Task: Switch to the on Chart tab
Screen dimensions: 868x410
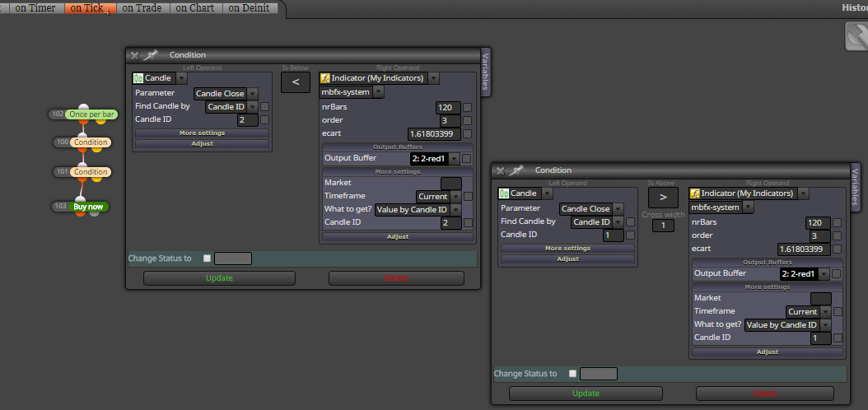Action: coord(196,7)
